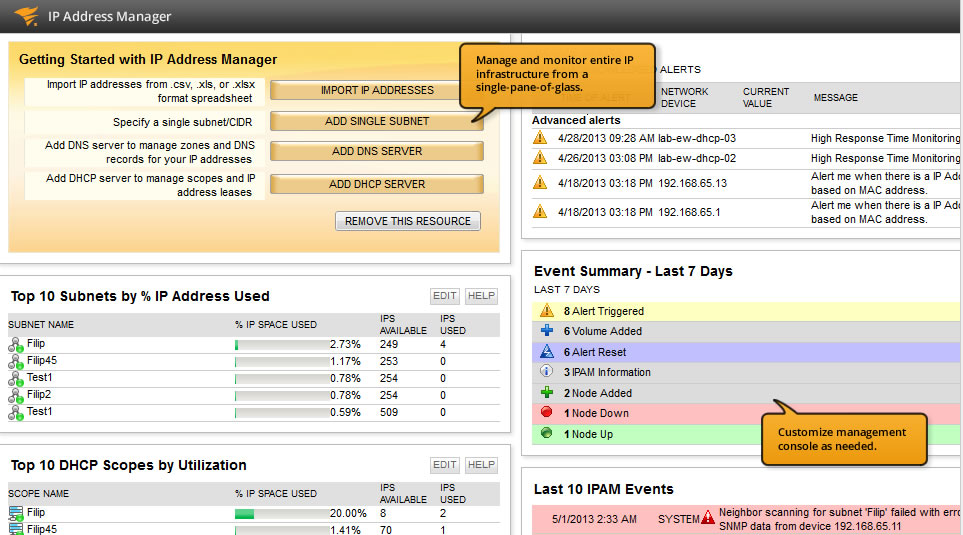Click subnet icon next to Filip2
This screenshot has height=535, width=963.
pyautogui.click(x=15, y=396)
